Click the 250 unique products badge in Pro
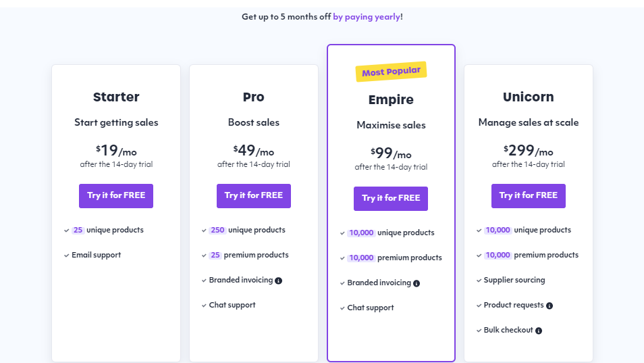Screen dimensions: 644x363 (x=217, y=231)
